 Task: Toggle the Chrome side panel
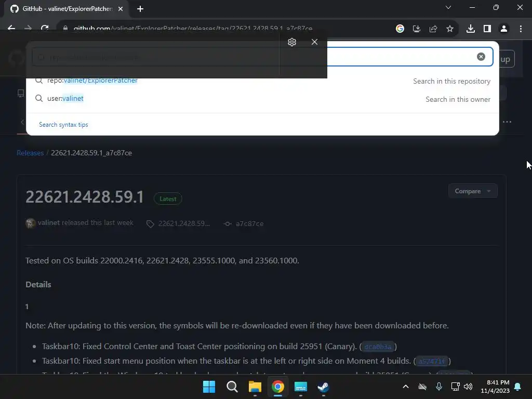tap(487, 29)
